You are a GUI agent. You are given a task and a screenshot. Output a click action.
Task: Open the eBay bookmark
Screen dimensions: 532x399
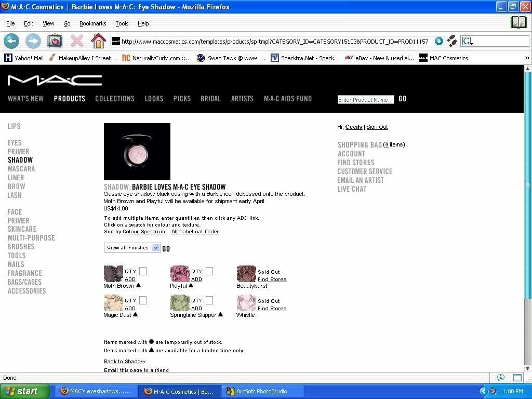click(x=380, y=58)
